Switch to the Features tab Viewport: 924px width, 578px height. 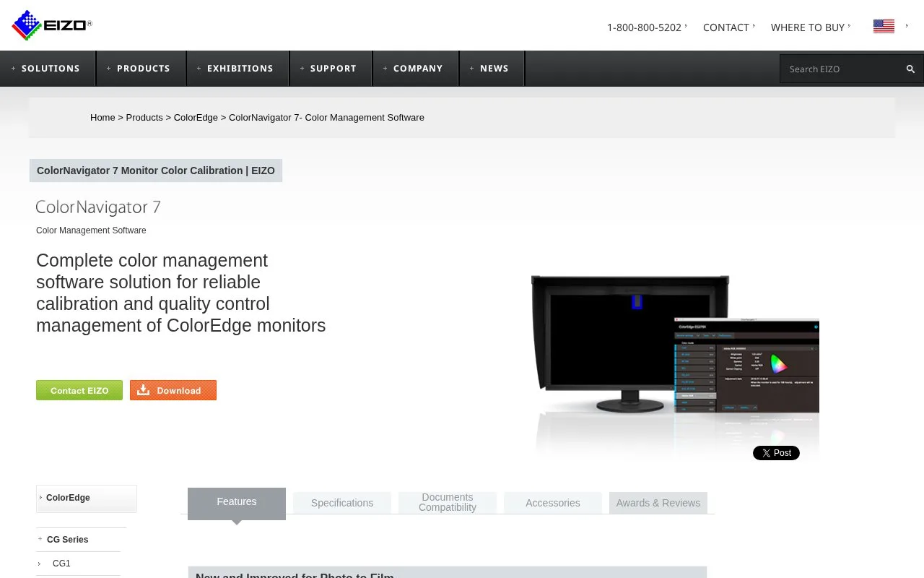click(237, 502)
